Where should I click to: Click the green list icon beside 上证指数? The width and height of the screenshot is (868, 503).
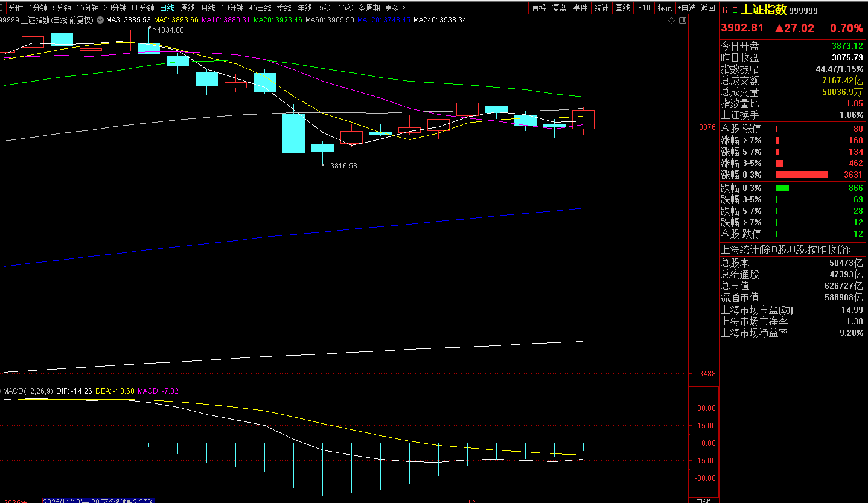[x=734, y=11]
